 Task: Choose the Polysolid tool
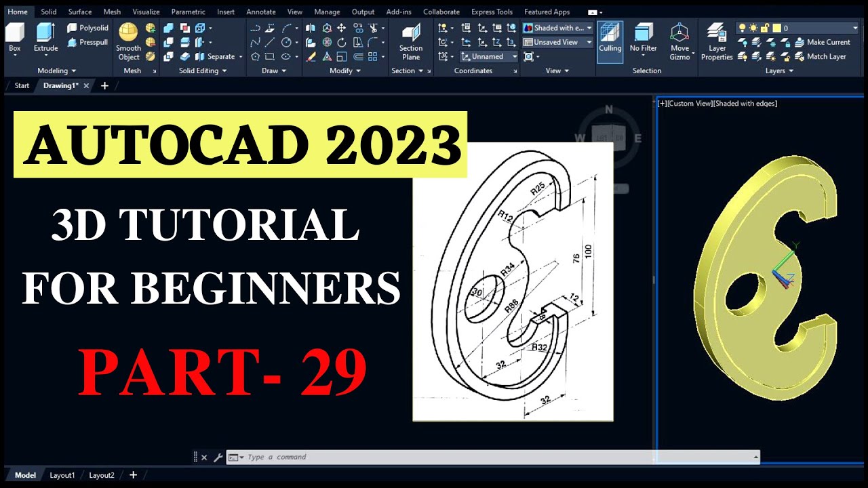click(x=87, y=28)
